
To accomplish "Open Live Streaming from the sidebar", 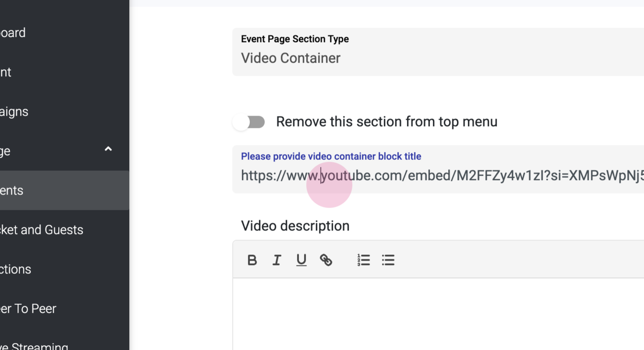I will (34, 346).
